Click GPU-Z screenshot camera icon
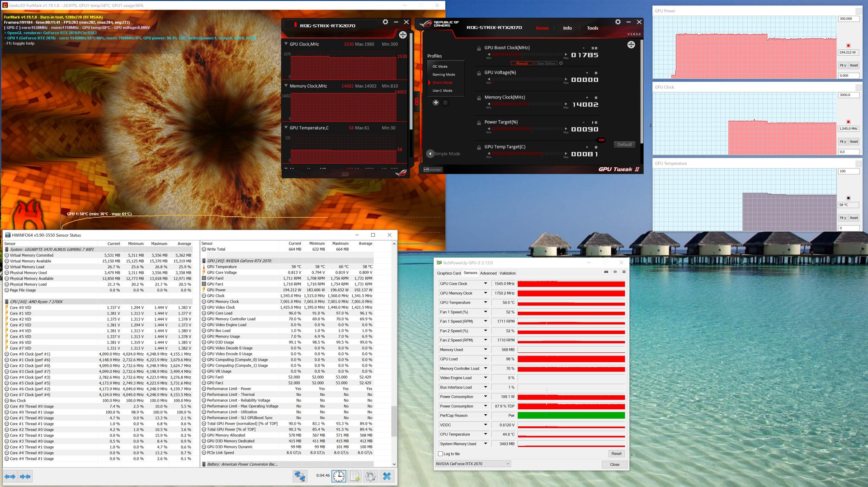This screenshot has height=487, width=868. [606, 272]
